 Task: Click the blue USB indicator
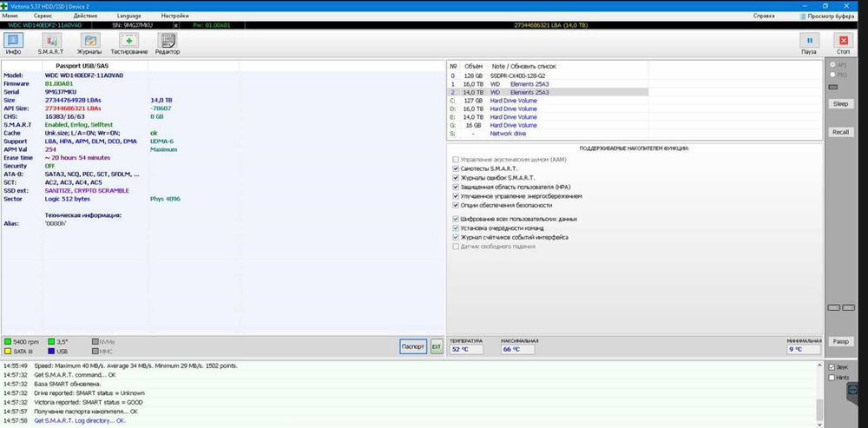[x=51, y=351]
